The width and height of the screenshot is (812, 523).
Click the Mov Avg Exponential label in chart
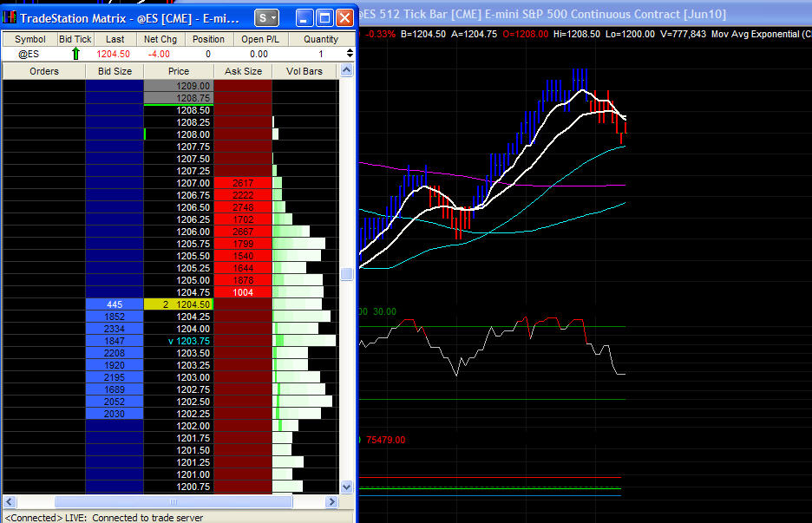point(761,34)
